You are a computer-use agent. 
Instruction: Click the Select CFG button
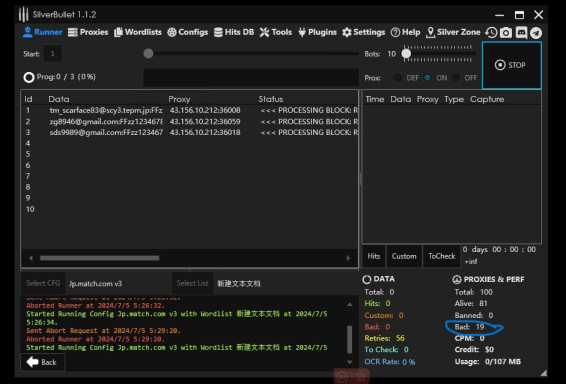[x=43, y=283]
